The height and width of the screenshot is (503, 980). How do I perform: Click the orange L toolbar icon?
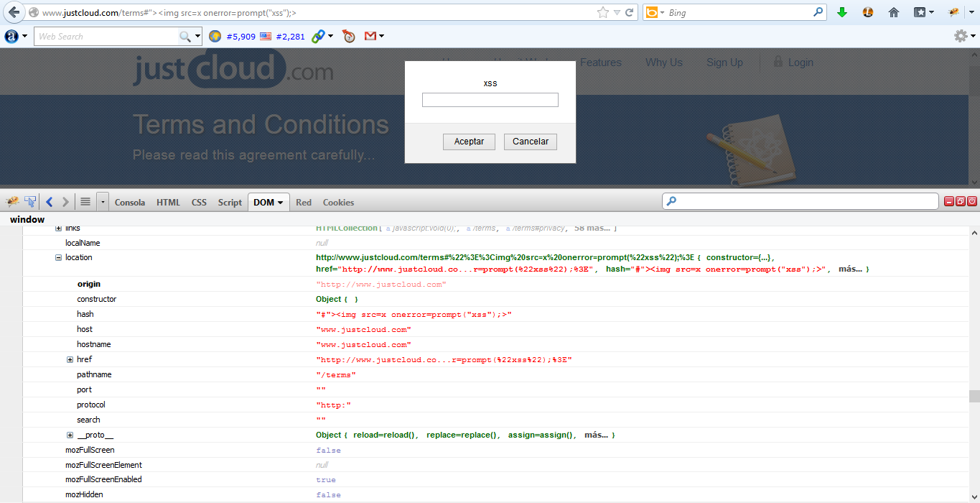coord(868,12)
